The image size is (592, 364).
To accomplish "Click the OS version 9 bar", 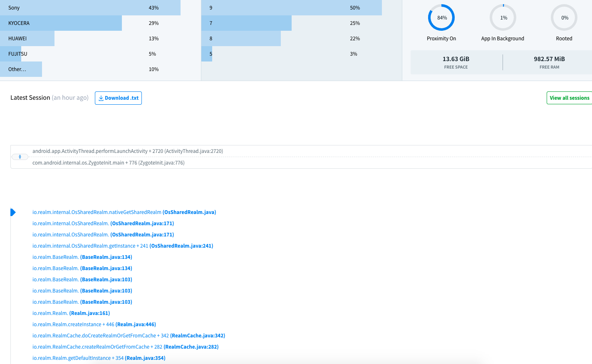I will pyautogui.click(x=291, y=7).
